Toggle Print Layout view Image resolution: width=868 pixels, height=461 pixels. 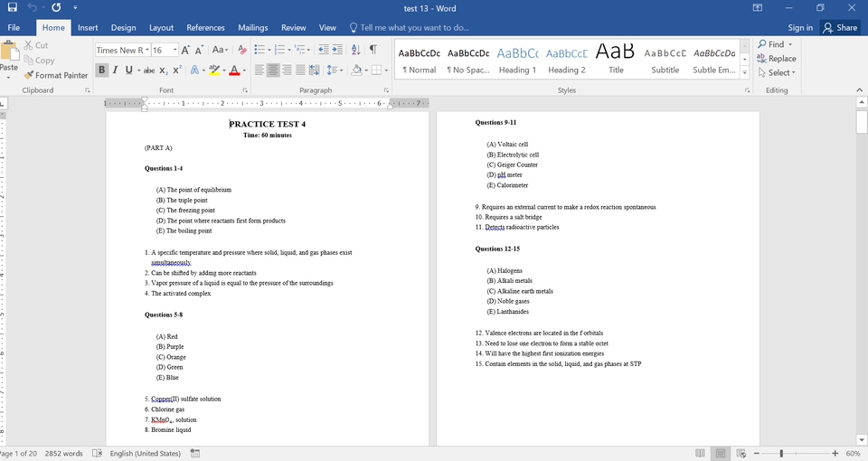[721, 453]
